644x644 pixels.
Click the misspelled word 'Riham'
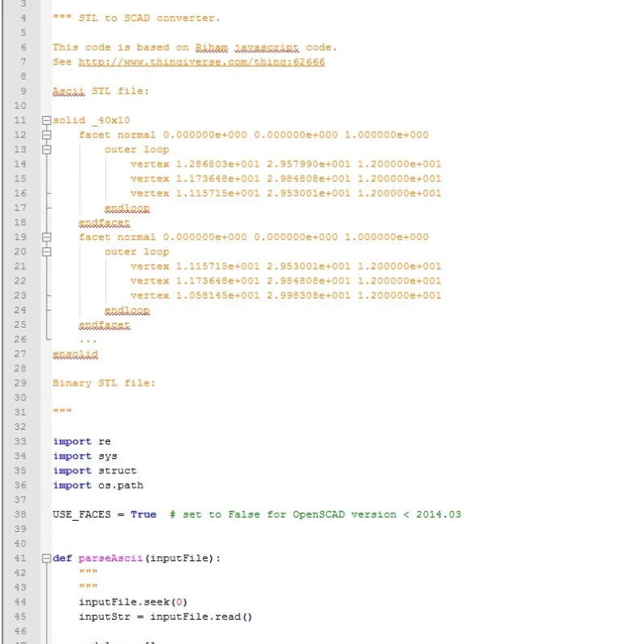[212, 47]
